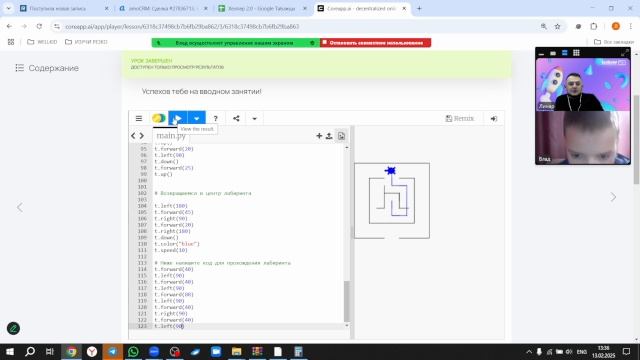
Task: Switch to the amoCRM browser tab
Action: (163, 8)
